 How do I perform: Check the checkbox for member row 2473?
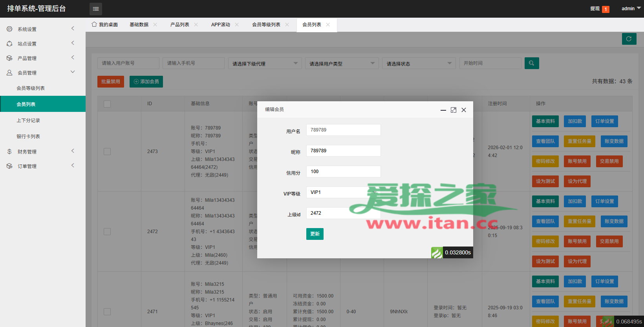pos(107,152)
